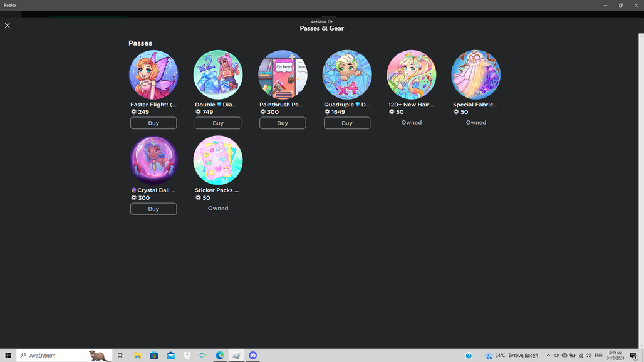This screenshot has height=362, width=644.
Task: Click the Owned label under 120+ New Hair
Action: point(412,122)
